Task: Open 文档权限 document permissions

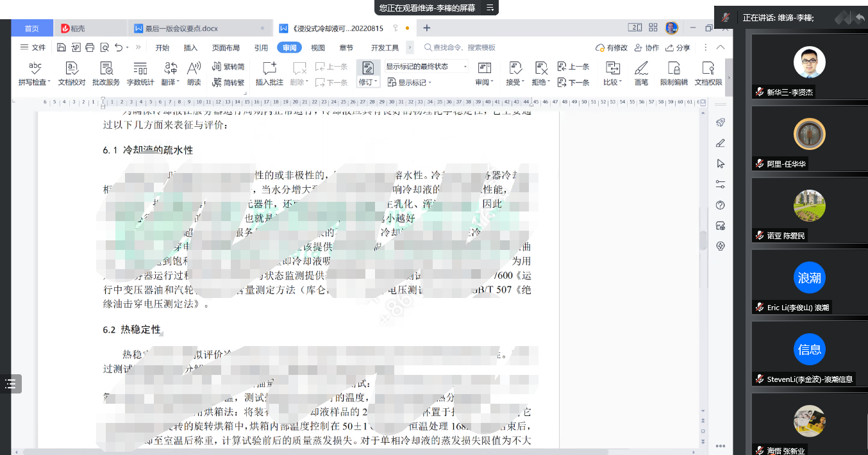Action: pos(708,74)
